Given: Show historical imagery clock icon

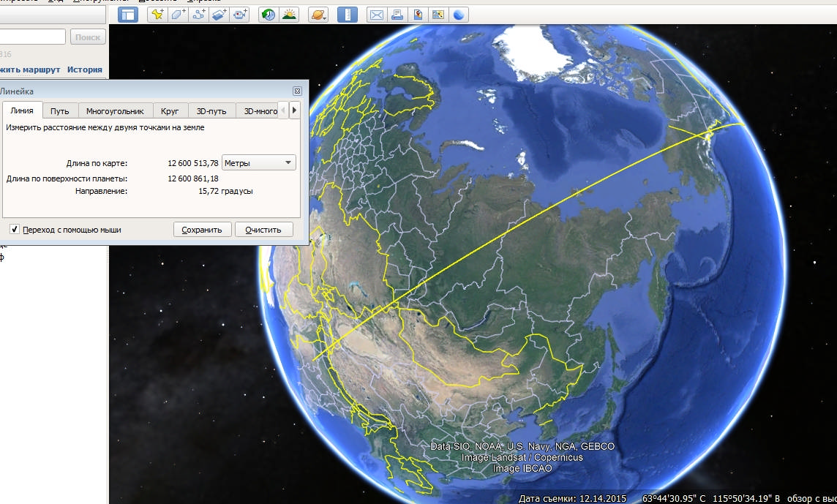Looking at the screenshot, I should (268, 15).
